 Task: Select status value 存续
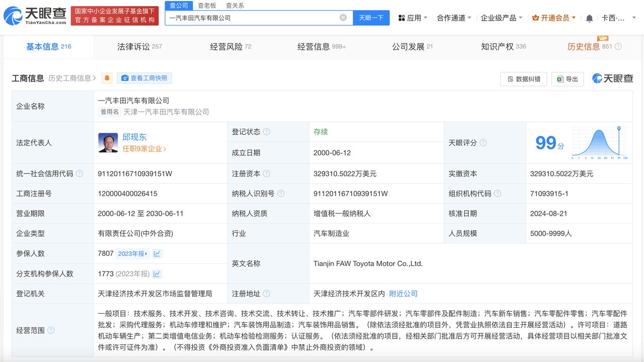[x=320, y=132]
